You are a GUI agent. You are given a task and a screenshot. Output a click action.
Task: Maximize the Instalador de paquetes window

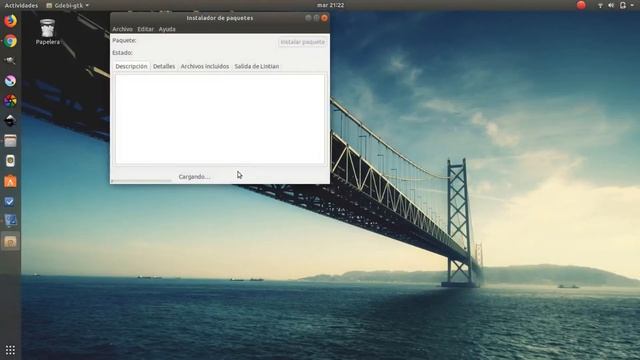tap(316, 18)
